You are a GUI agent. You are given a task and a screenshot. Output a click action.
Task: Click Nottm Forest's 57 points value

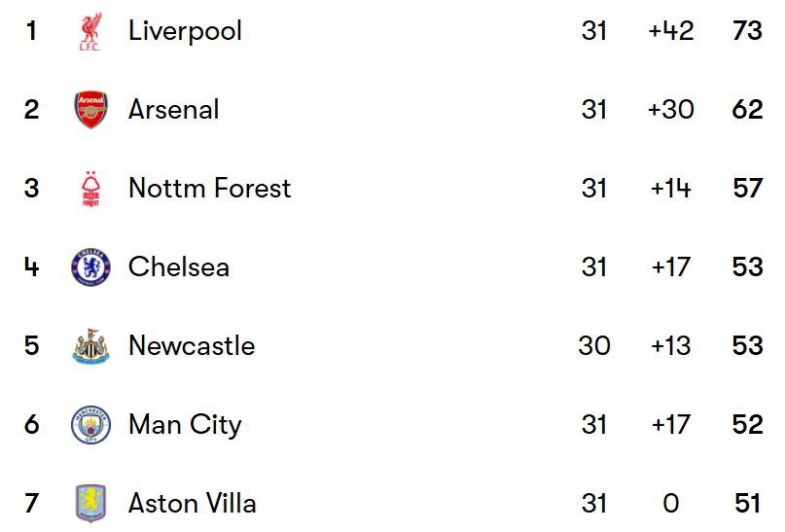tap(747, 188)
